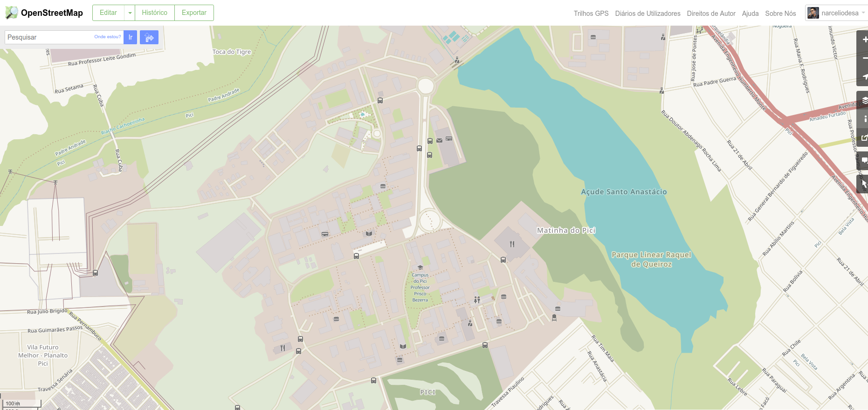868x410 pixels.
Task: Click the 'Rua Padre Guerra' street label
Action: point(715,82)
